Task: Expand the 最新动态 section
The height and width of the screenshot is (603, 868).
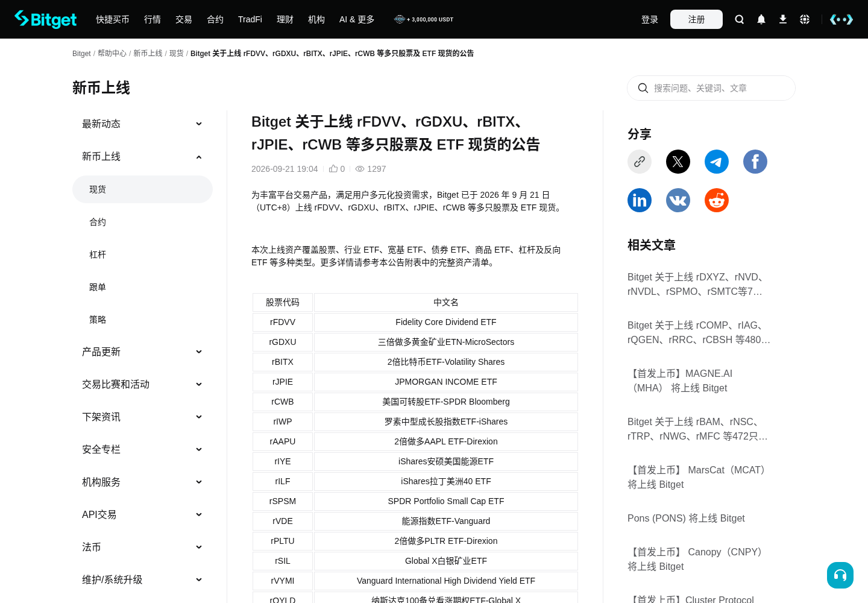Action: (x=142, y=124)
